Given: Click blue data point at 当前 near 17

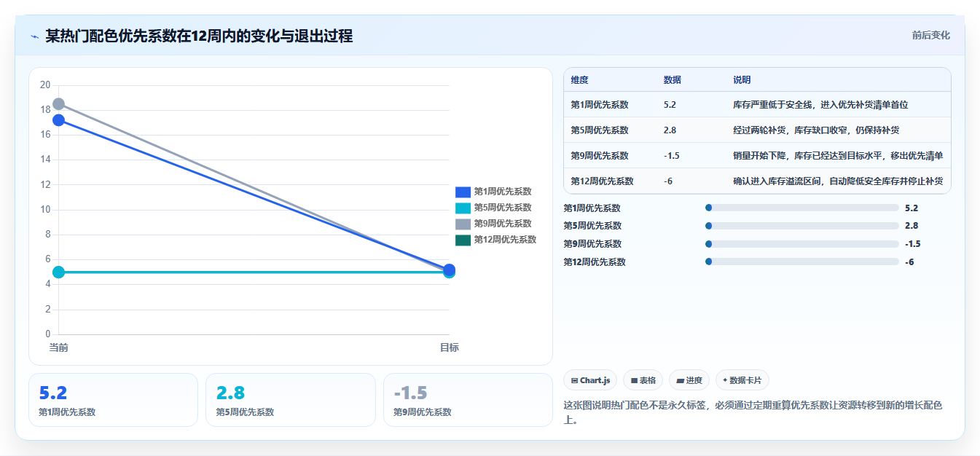Looking at the screenshot, I should (x=58, y=120).
